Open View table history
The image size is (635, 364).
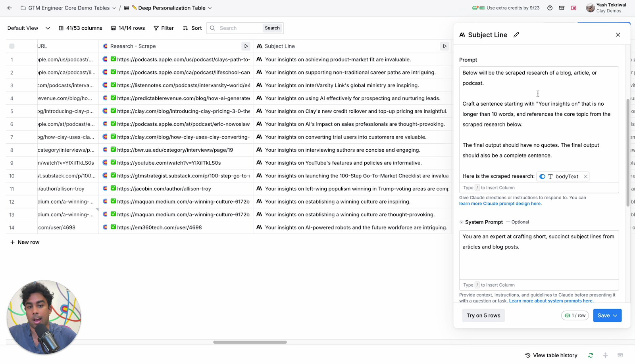coord(551,355)
